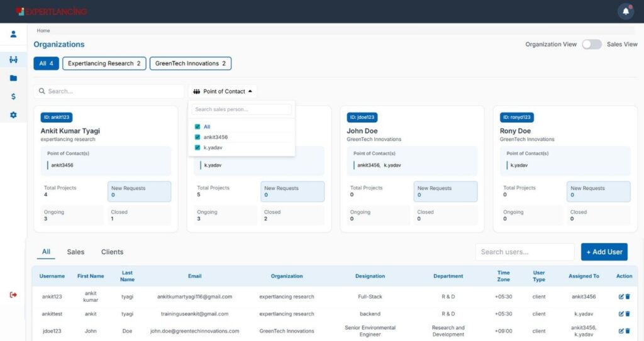Click the Search sales person field
This screenshot has width=644, height=341.
(241, 109)
